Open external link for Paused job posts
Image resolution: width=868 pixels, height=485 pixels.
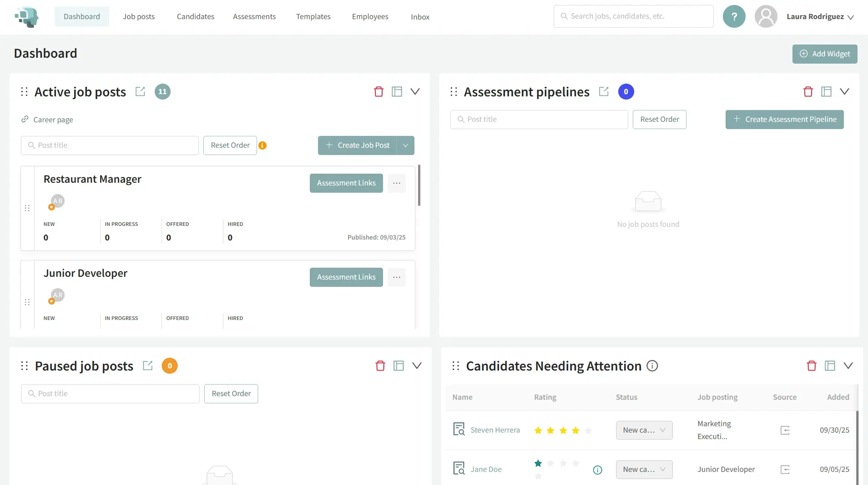(147, 366)
